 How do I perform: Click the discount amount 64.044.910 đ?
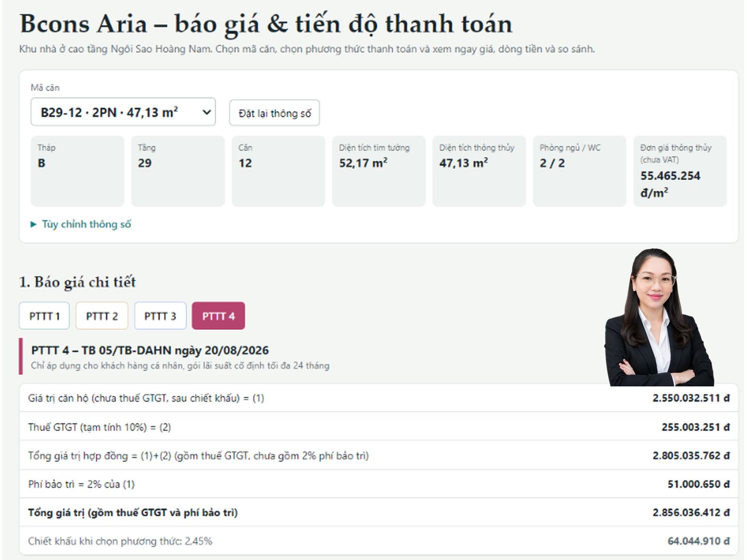click(698, 541)
